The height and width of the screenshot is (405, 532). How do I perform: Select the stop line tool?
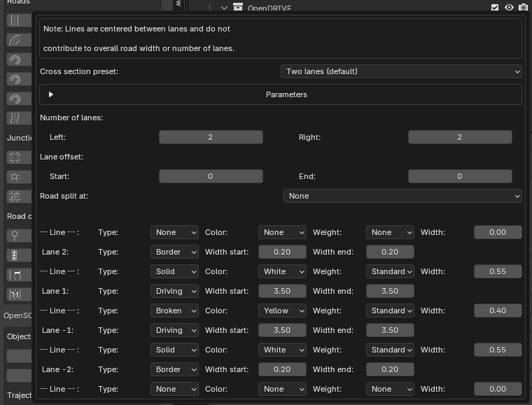19,275
